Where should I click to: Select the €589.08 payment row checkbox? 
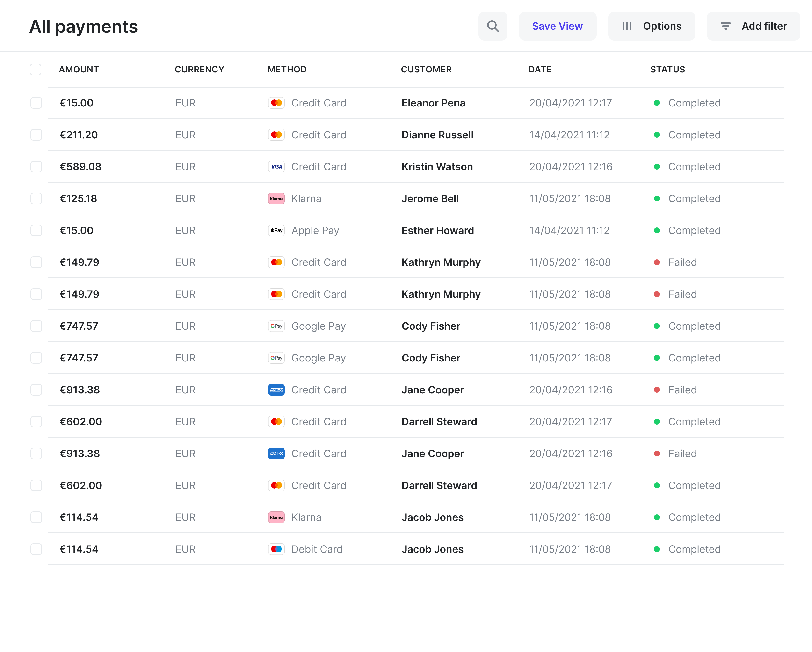[36, 167]
